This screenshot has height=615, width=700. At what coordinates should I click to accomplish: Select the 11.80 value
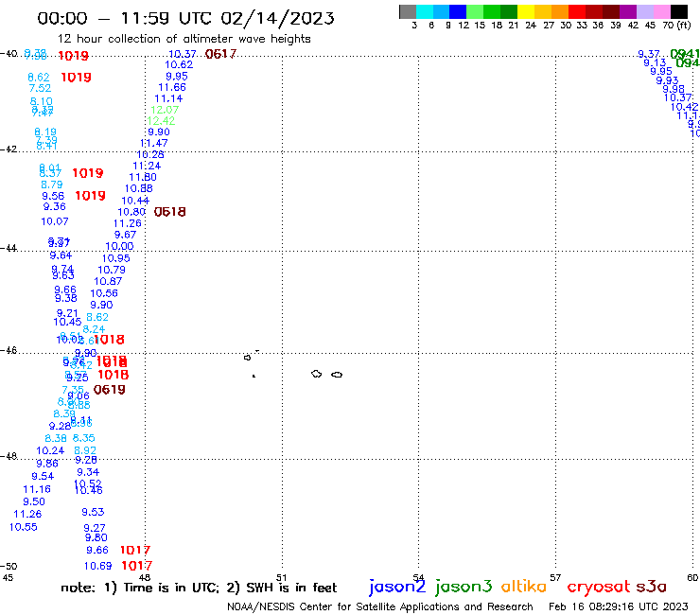click(x=143, y=177)
